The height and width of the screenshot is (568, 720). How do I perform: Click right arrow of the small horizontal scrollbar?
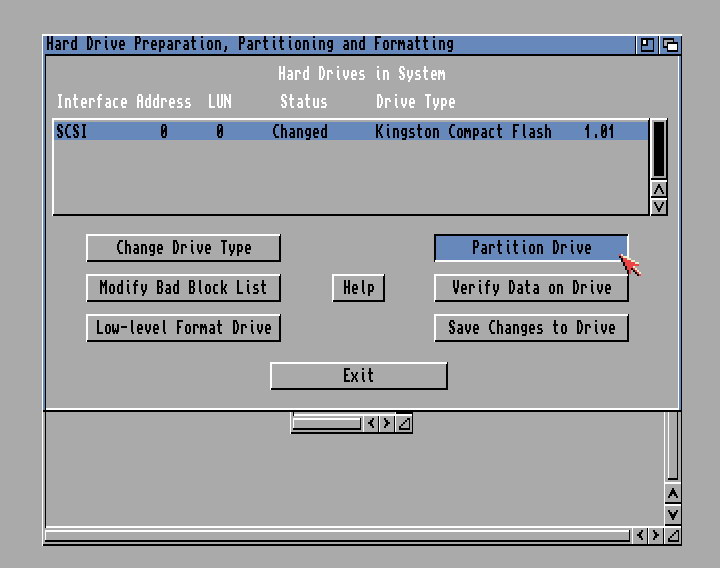(x=387, y=424)
